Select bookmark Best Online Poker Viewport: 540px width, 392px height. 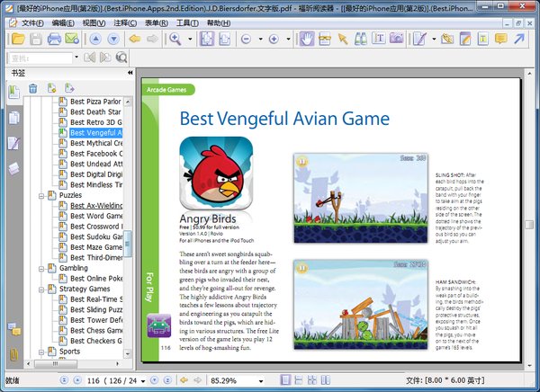(x=96, y=279)
